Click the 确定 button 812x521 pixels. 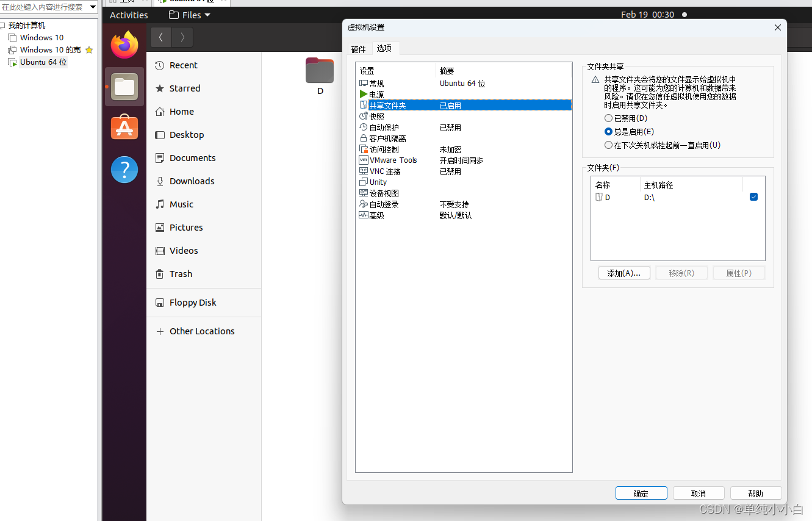(x=641, y=494)
